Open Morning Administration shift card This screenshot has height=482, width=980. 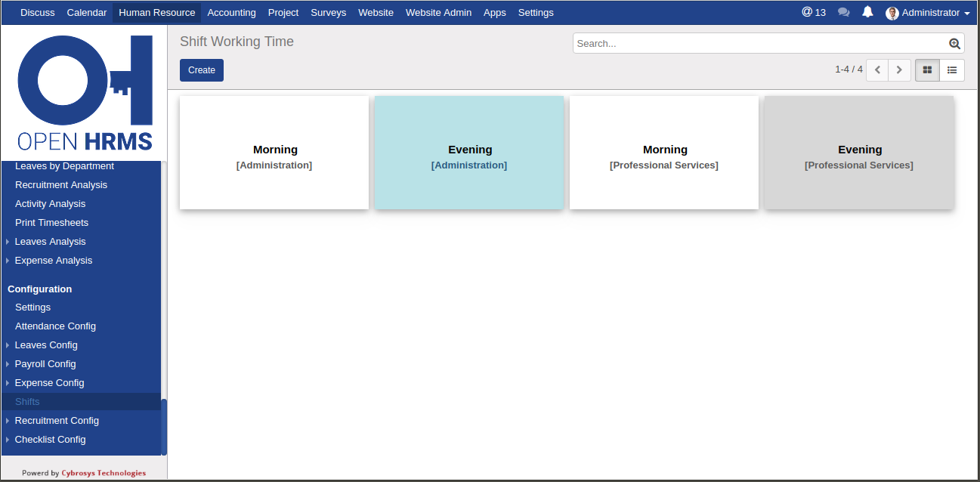(x=274, y=153)
